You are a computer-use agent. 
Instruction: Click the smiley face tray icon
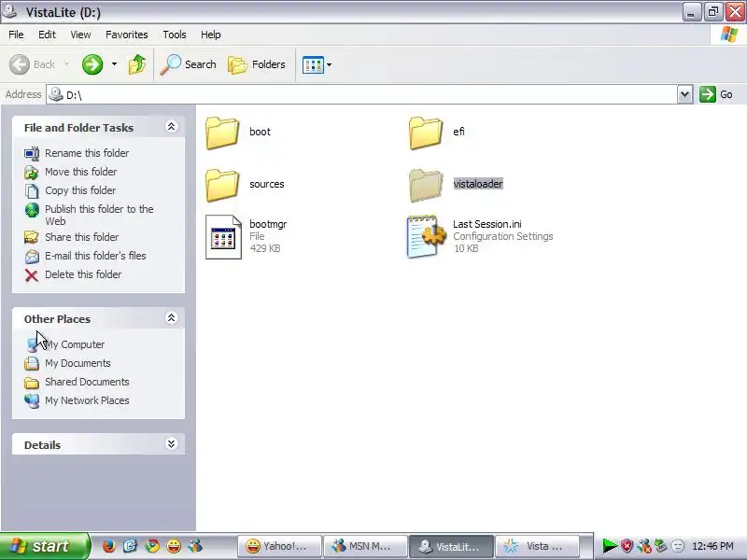(x=678, y=546)
